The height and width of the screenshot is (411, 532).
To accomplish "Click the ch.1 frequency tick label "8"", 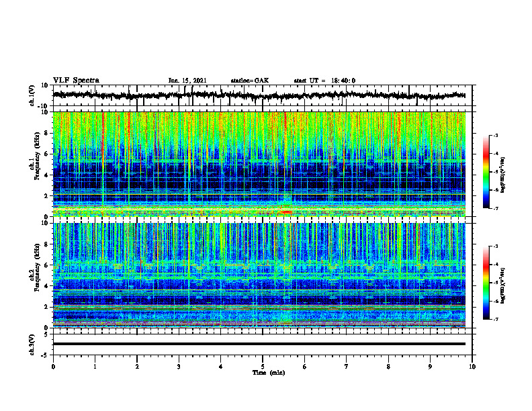I will [x=46, y=133].
